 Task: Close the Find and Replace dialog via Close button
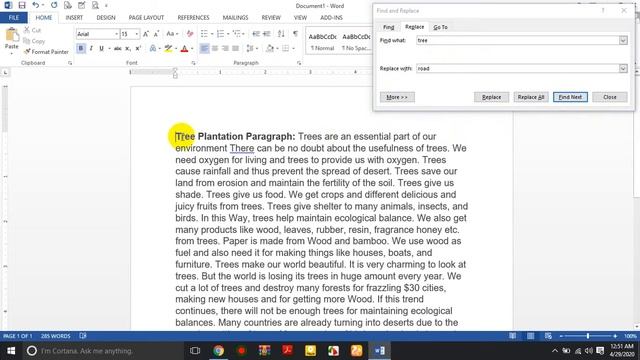(x=610, y=97)
